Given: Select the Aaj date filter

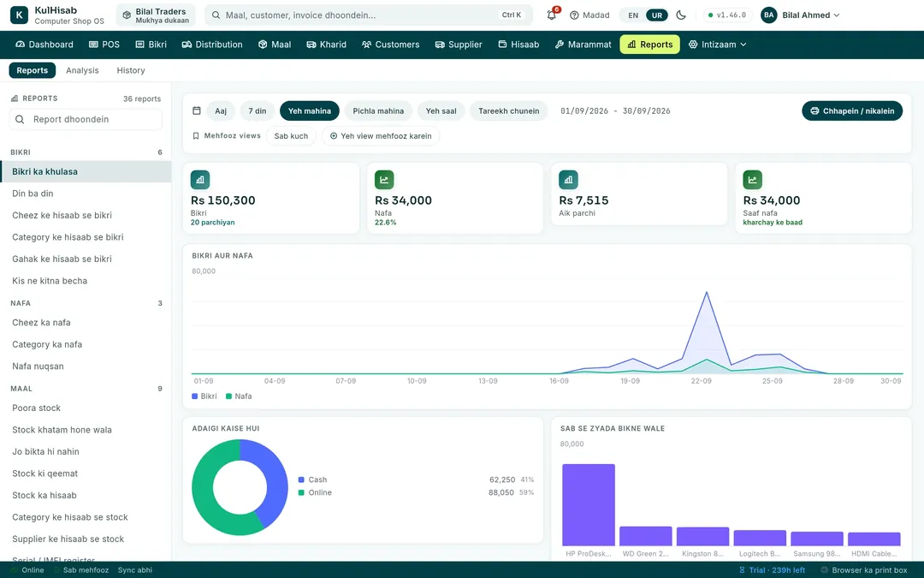Looking at the screenshot, I should [221, 110].
